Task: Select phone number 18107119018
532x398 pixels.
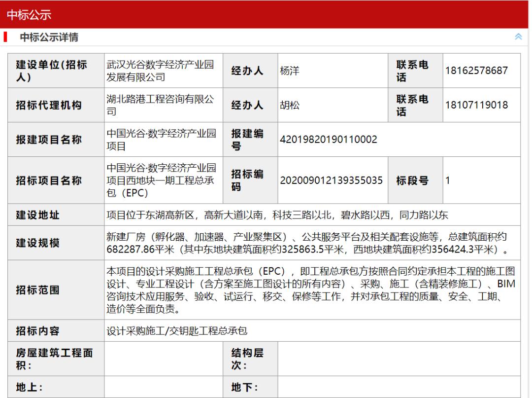Action: pos(476,105)
